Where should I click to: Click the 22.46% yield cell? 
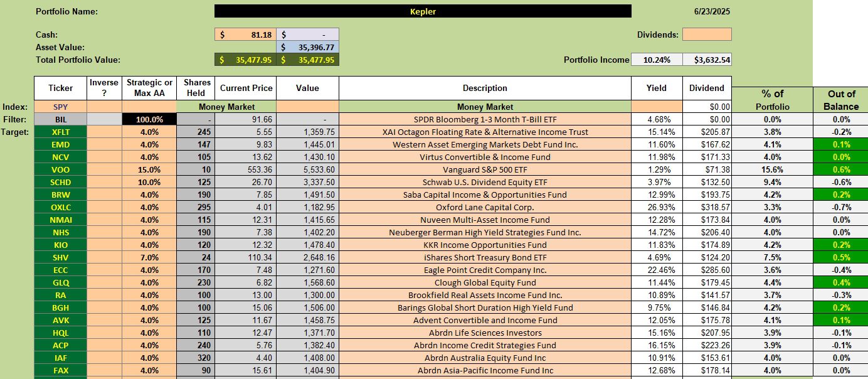657,270
